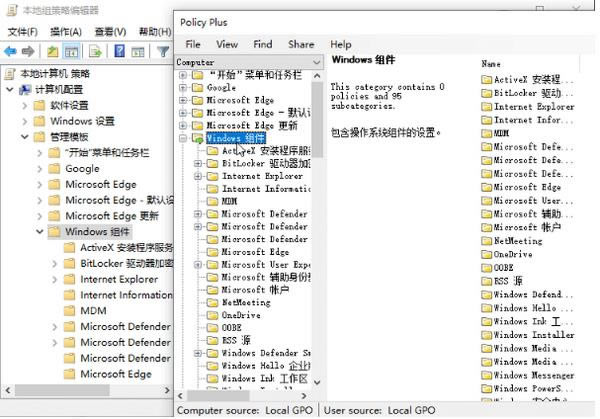Select Internet Information node in Policy Plus tree
This screenshot has height=419, width=600.
(266, 189)
